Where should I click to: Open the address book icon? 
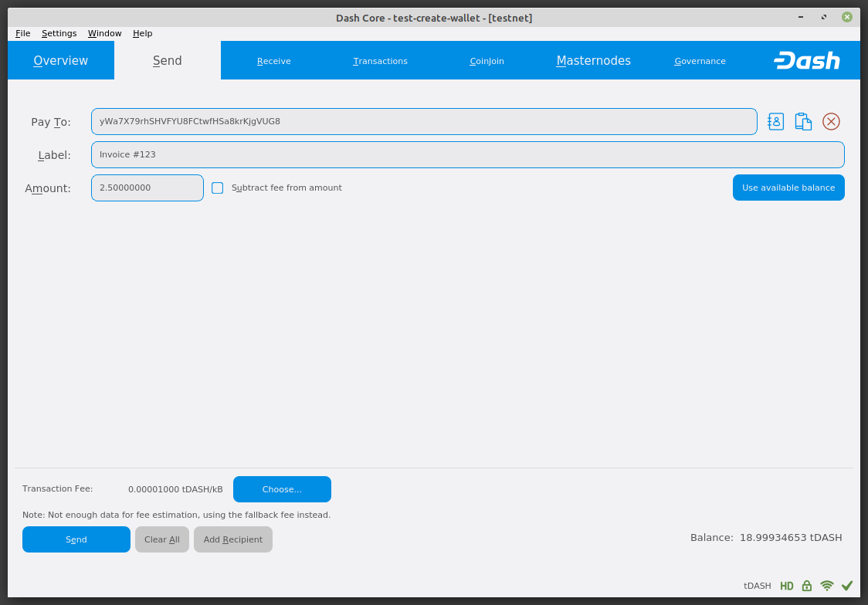775,121
